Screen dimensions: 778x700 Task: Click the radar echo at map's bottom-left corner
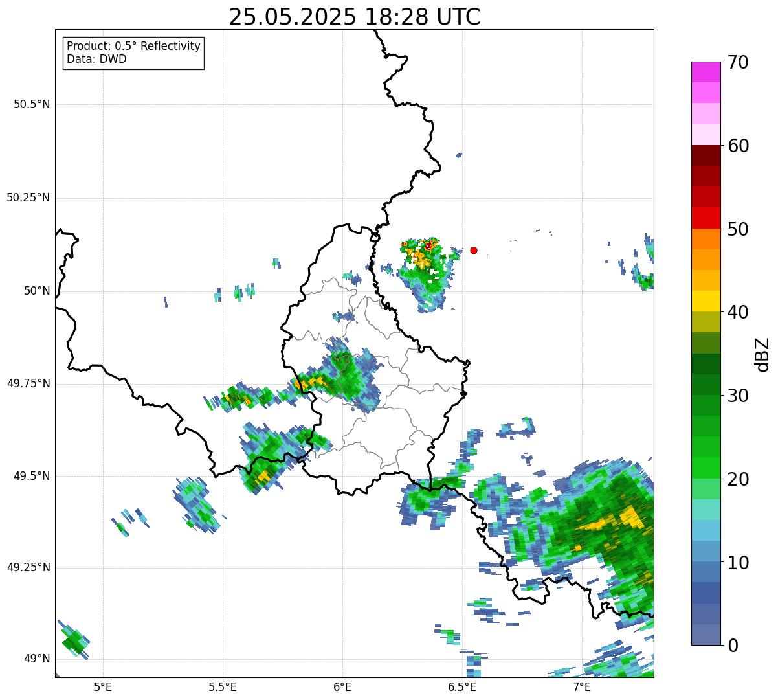tap(73, 639)
